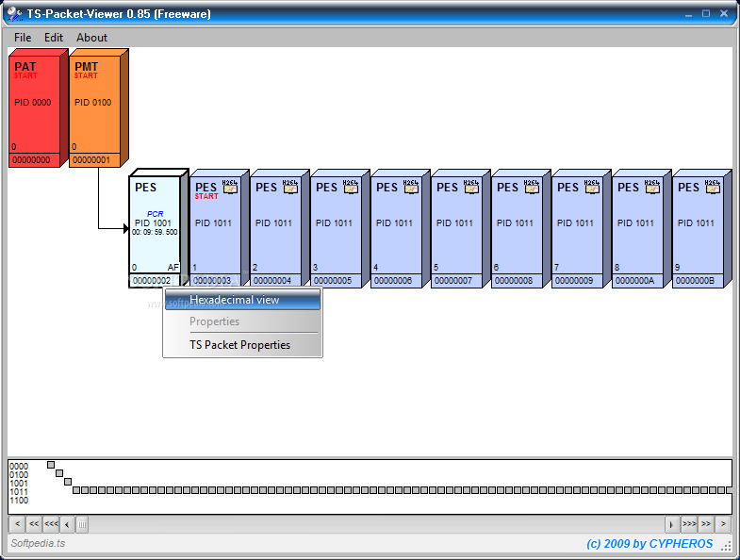Screen dimensions: 740x560
Task: Open the File menu
Action: 23,38
